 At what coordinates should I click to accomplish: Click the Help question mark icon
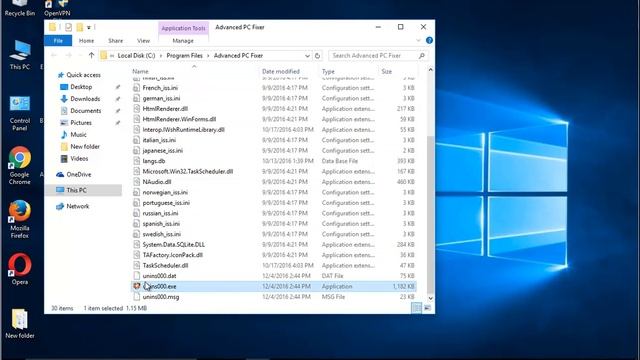(x=429, y=40)
